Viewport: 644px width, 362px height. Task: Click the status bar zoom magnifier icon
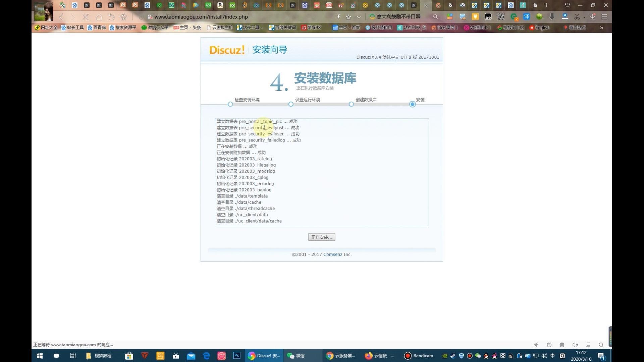click(x=601, y=345)
